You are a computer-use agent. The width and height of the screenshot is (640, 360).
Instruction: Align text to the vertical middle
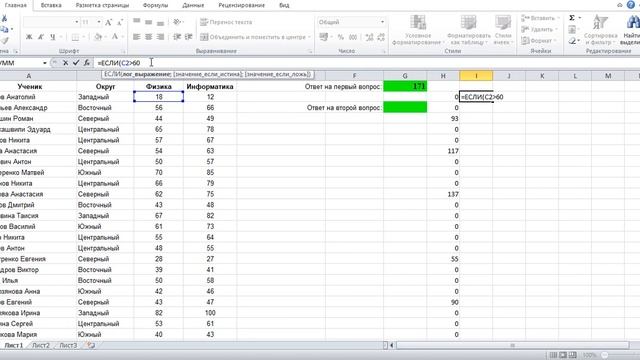click(149, 22)
